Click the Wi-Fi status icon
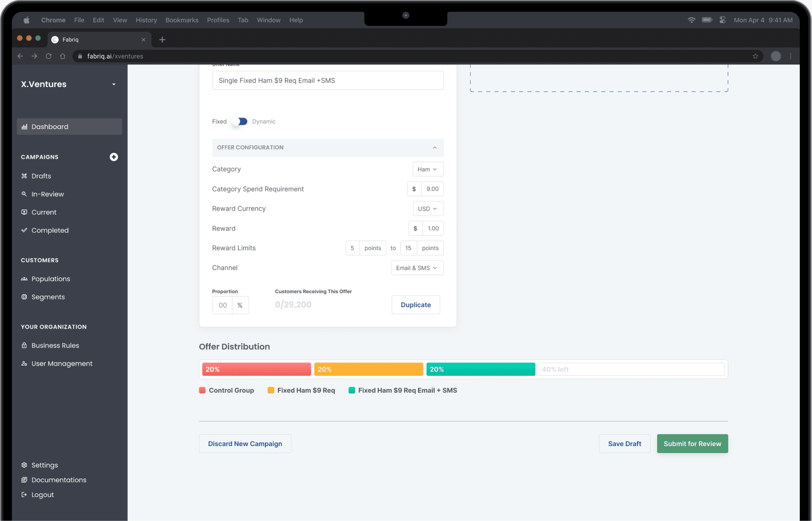 click(691, 20)
